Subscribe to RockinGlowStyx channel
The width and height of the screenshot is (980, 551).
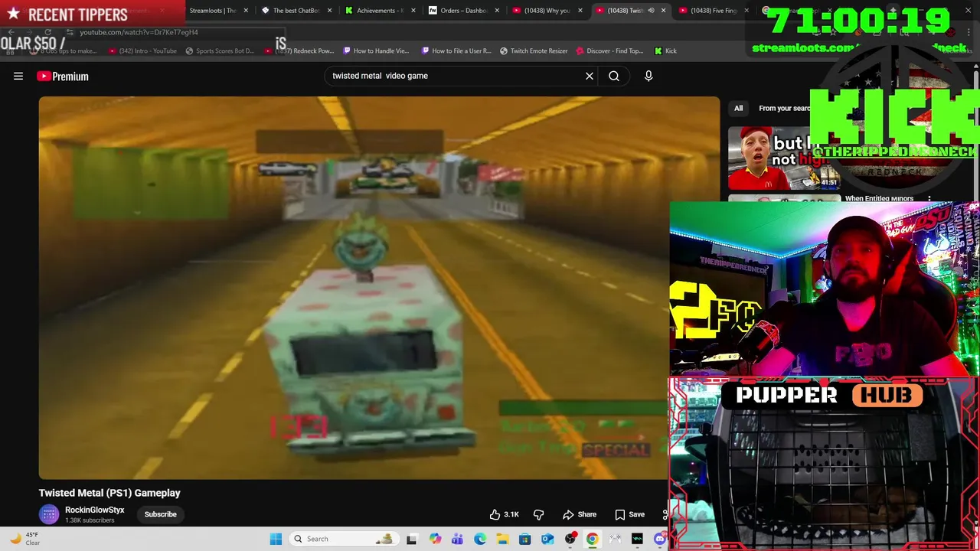coord(161,514)
